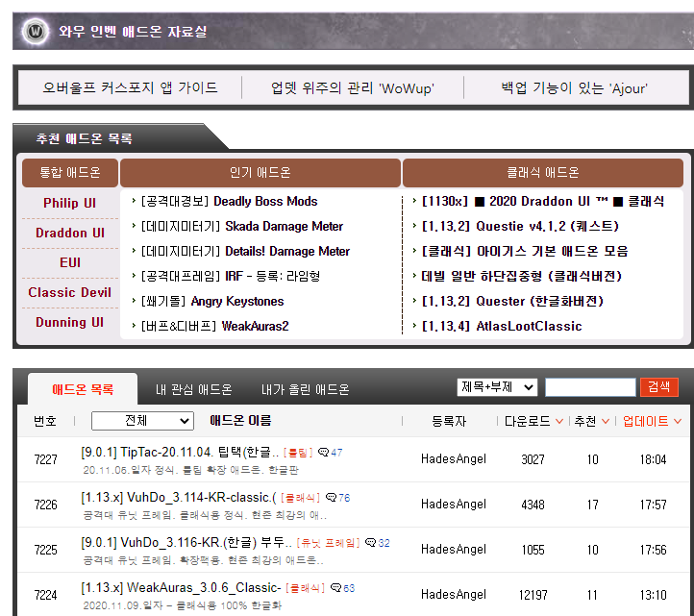The image size is (694, 616).
Task: Click the WoW logo icon in header
Action: pos(36,32)
